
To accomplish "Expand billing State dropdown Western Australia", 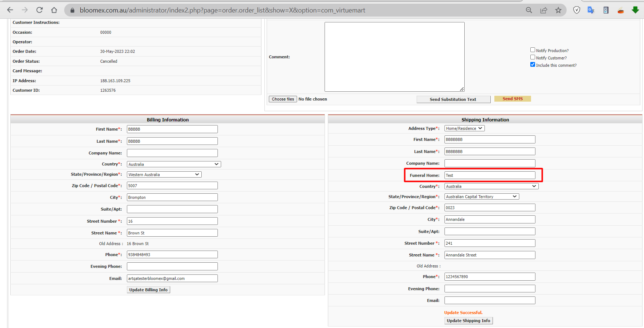I will pos(164,175).
